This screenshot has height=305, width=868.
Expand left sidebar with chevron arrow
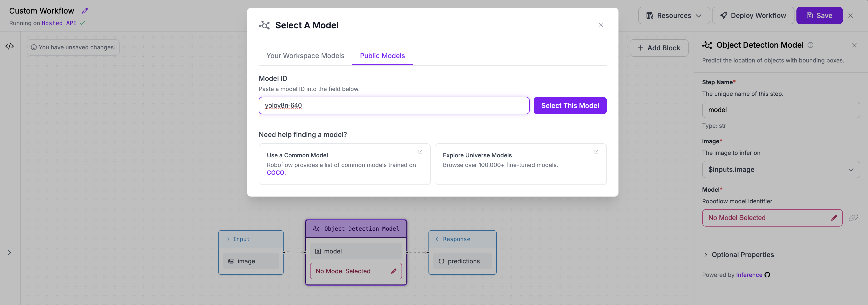(9, 253)
